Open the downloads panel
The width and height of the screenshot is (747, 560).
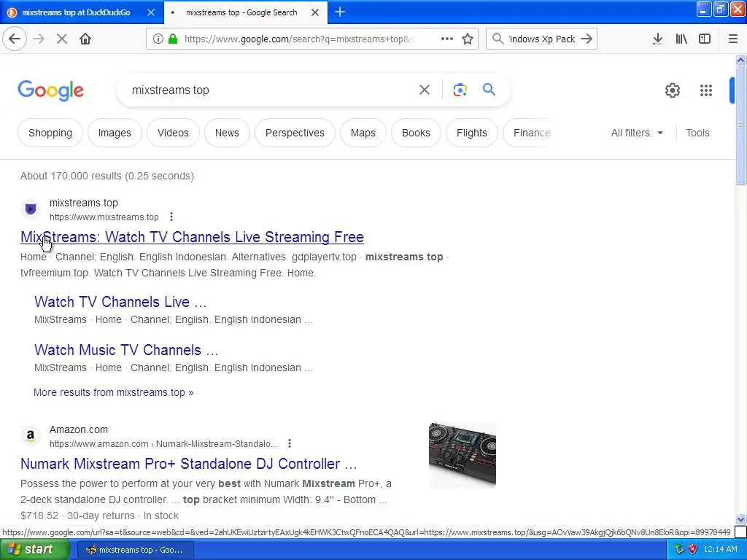(x=657, y=39)
